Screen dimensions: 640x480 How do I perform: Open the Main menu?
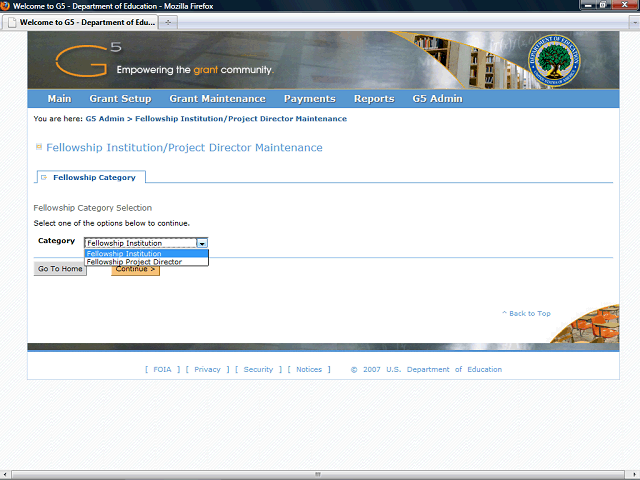tap(59, 99)
